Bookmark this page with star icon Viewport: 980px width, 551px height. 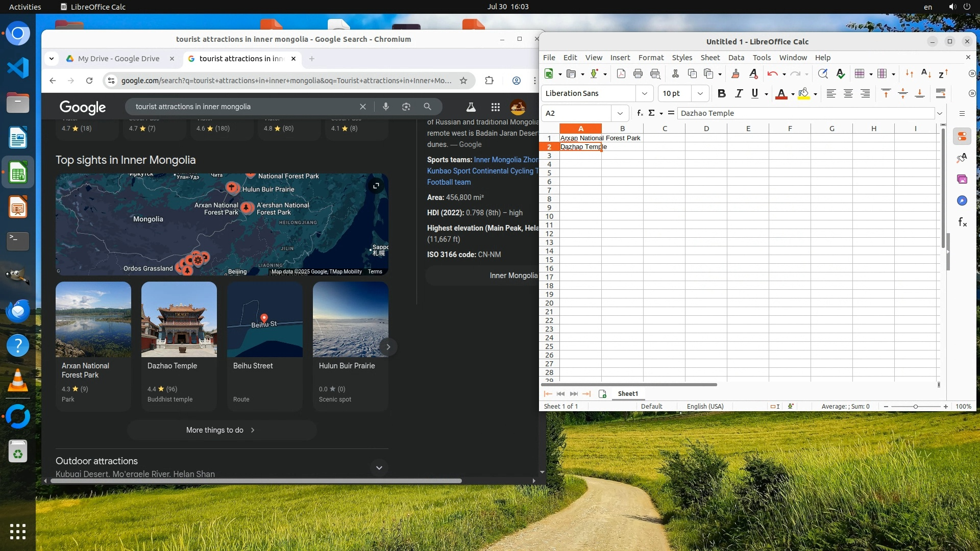coord(463,81)
